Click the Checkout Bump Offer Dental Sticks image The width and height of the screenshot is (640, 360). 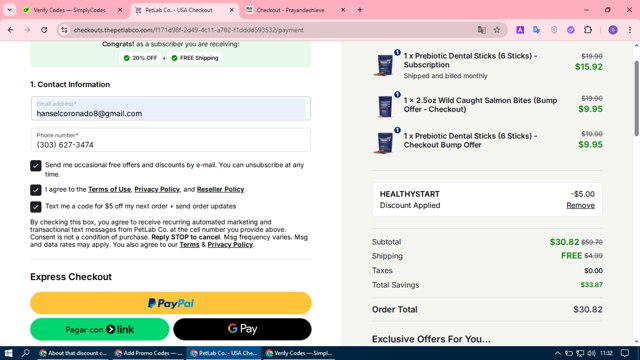pyautogui.click(x=384, y=142)
